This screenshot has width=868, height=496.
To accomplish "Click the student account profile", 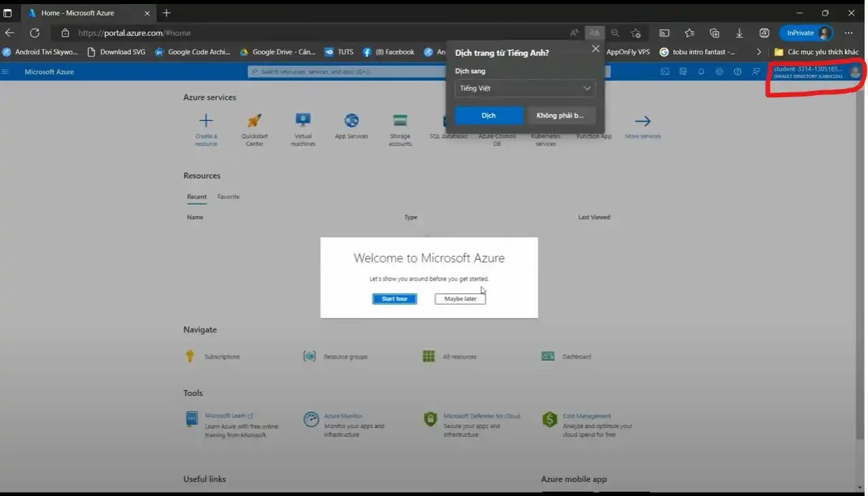I will pos(816,72).
